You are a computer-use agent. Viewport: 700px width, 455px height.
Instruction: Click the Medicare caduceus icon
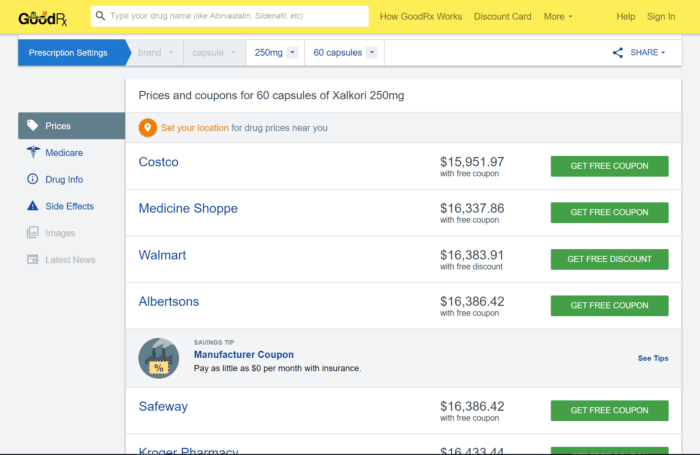[x=33, y=152]
